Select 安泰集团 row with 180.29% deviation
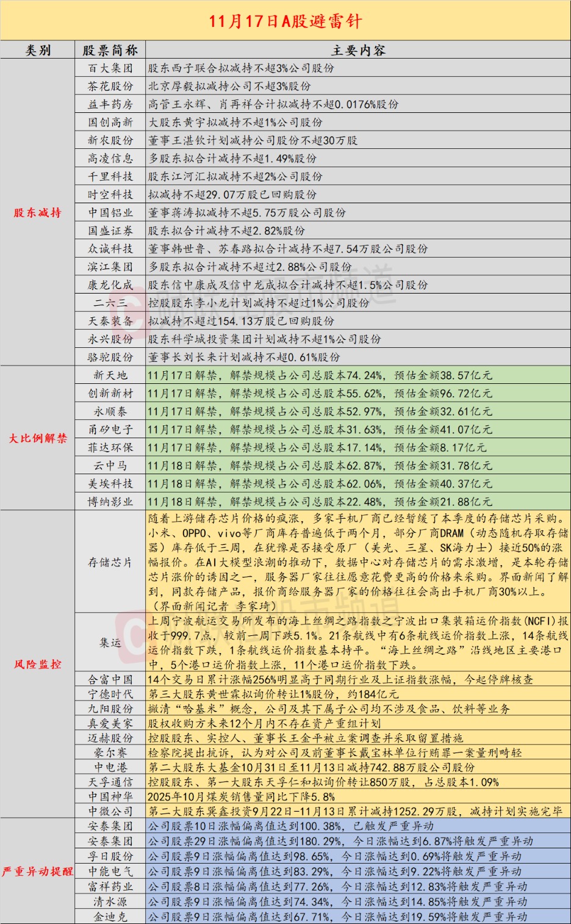Screen dimensions: 571x924 point(110,841)
